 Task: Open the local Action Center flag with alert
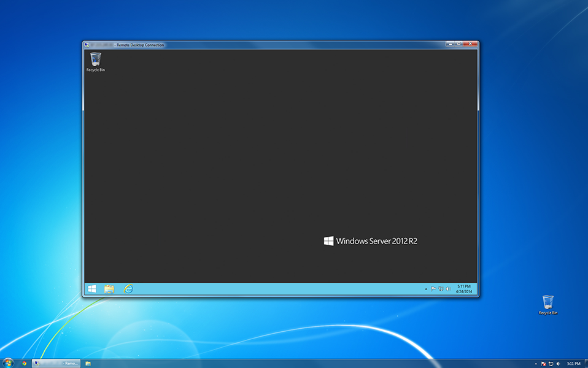(x=543, y=364)
